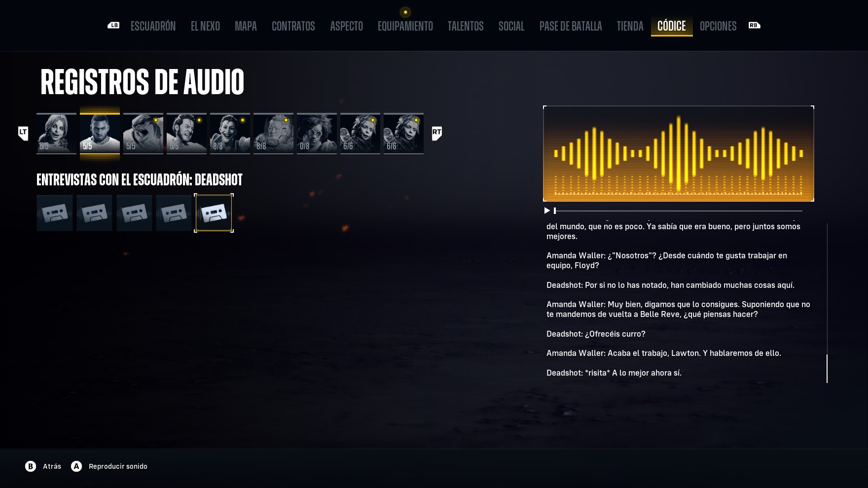
Task: Select the fourth cassette tape icon
Action: click(x=174, y=213)
